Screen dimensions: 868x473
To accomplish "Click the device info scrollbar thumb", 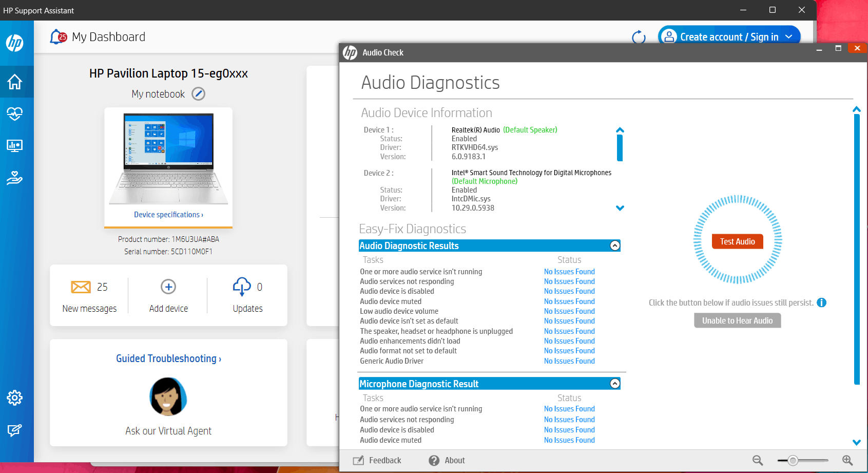I will tap(620, 148).
